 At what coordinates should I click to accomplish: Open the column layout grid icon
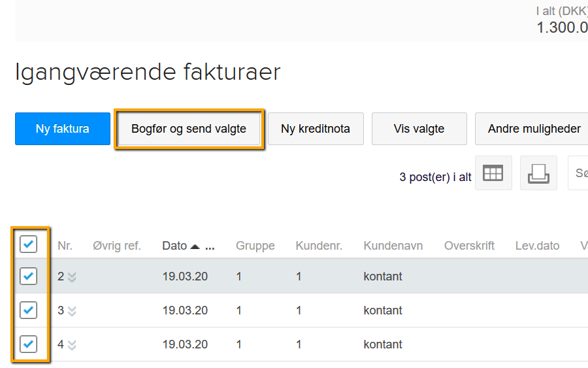(493, 173)
